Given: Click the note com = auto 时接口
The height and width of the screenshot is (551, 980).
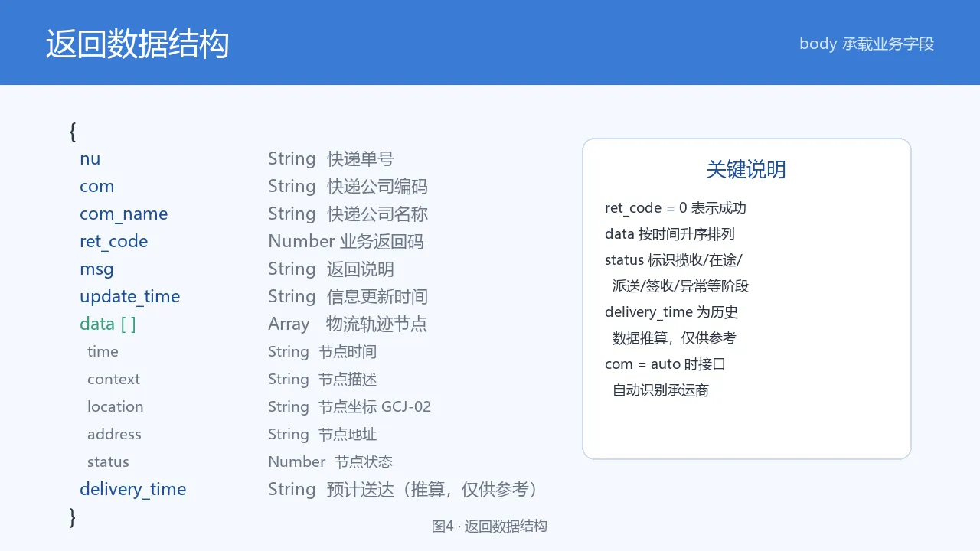Looking at the screenshot, I should click(665, 364).
